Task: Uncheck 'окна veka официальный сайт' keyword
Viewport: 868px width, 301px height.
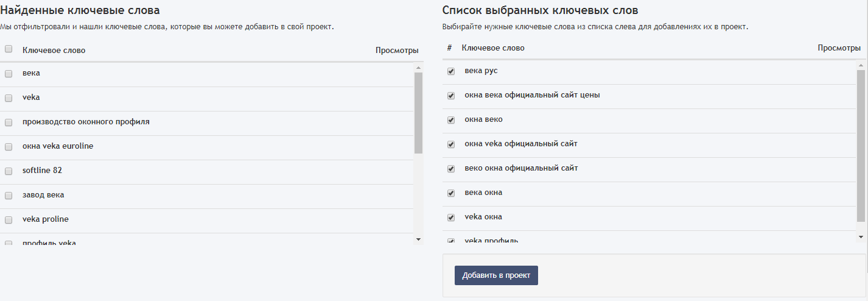Action: pyautogui.click(x=451, y=144)
